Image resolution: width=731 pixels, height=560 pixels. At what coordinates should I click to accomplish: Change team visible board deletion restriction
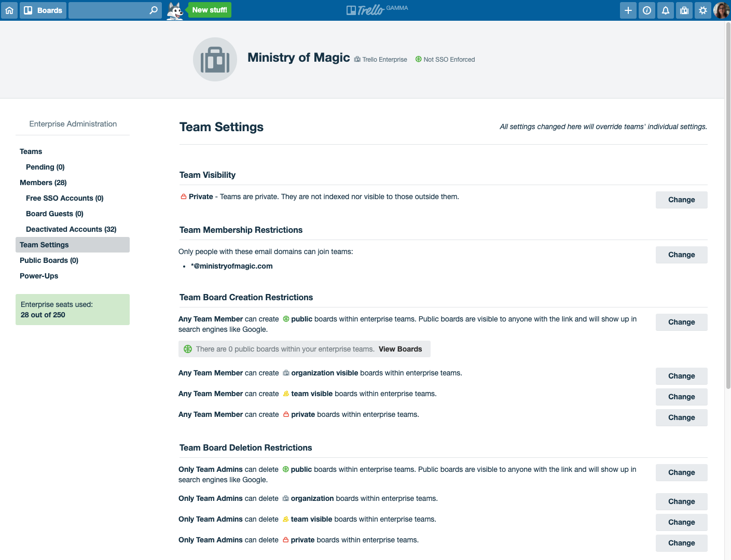pos(682,522)
